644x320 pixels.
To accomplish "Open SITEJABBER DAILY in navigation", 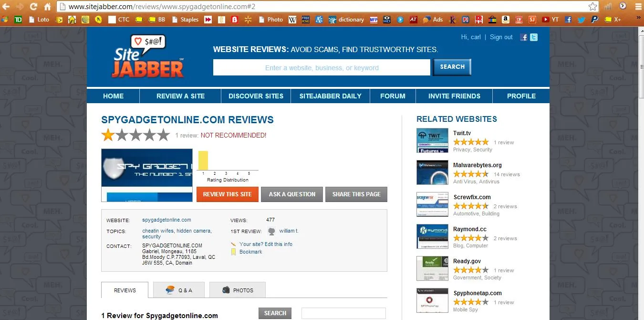I will tap(331, 96).
